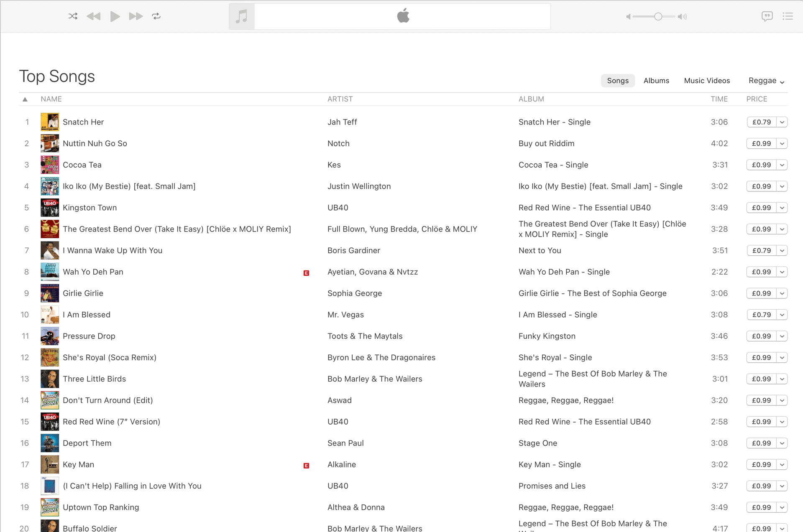Open artist Jah Teff
The width and height of the screenshot is (803, 532).
tap(342, 122)
